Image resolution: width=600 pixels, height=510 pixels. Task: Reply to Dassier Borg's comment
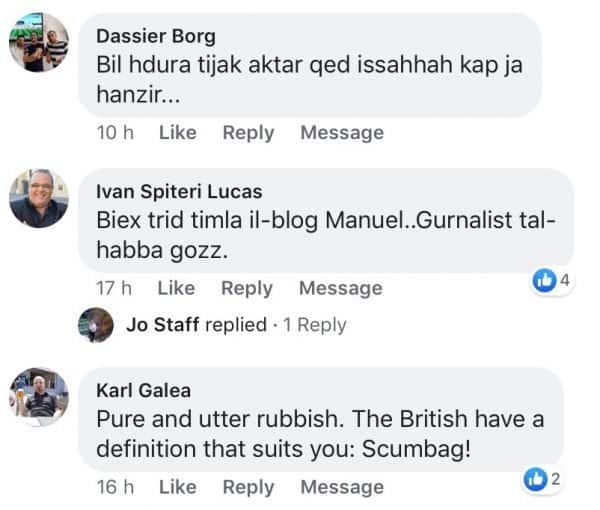click(x=248, y=132)
